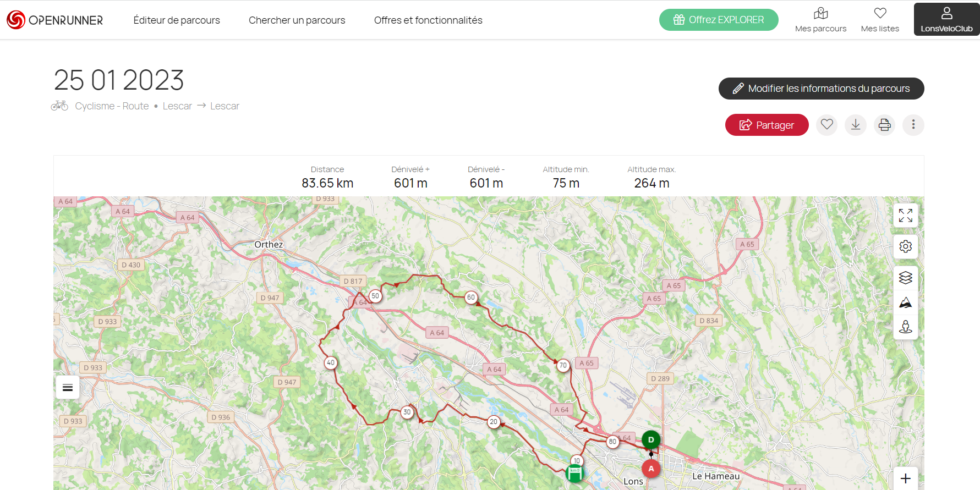The width and height of the screenshot is (980, 490).
Task: Show the elevation terrain view icon
Action: (x=906, y=302)
